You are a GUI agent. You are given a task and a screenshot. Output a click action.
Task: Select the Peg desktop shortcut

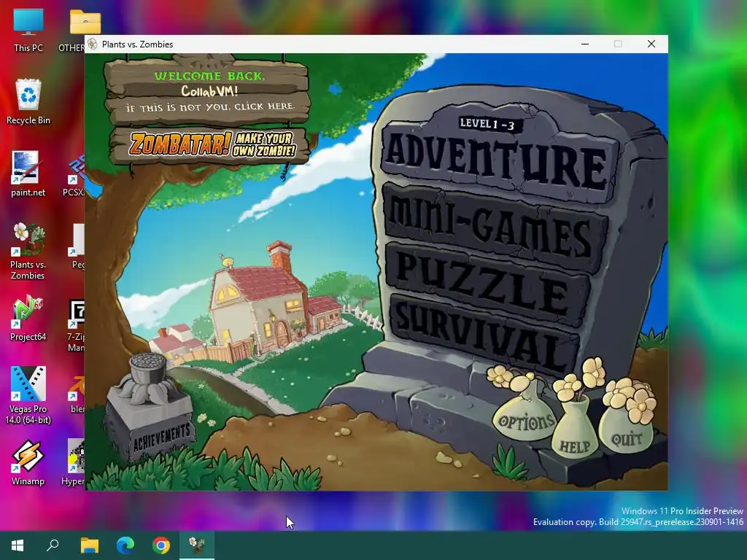pyautogui.click(x=77, y=246)
